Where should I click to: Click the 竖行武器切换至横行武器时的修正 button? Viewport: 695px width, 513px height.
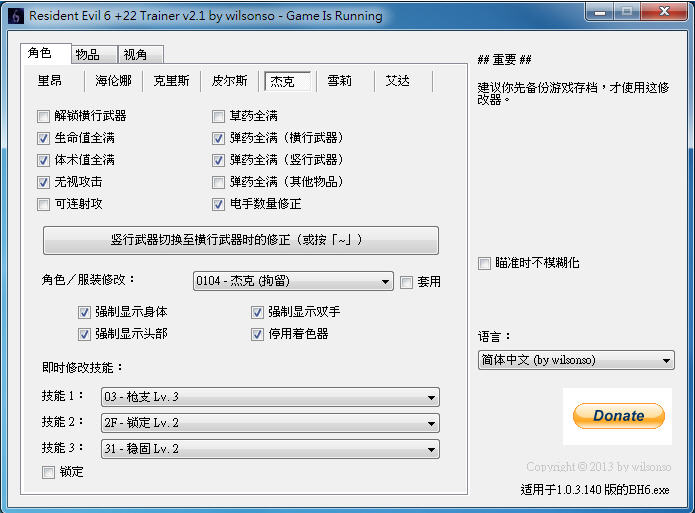pos(241,240)
